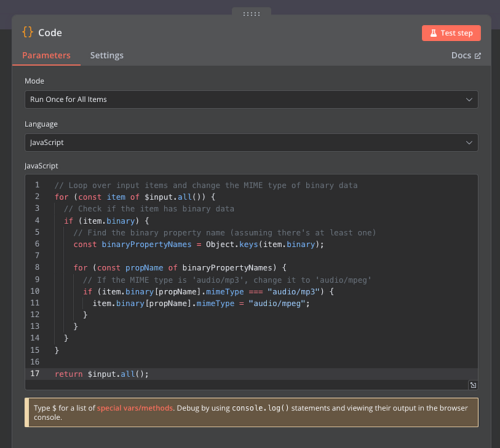Open the Docs external link

point(466,56)
